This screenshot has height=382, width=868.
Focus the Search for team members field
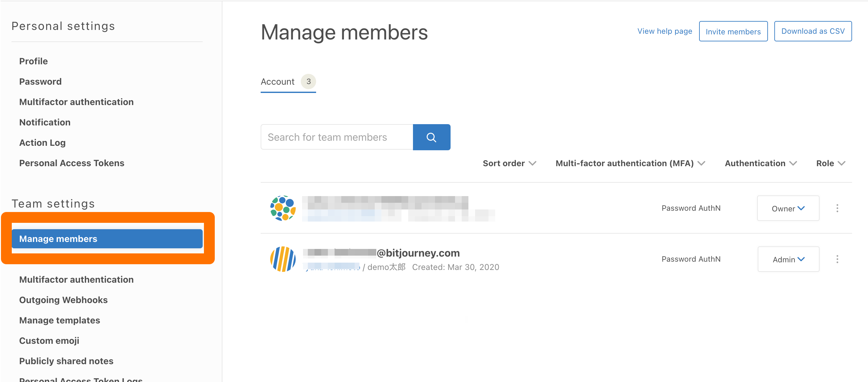coord(336,137)
